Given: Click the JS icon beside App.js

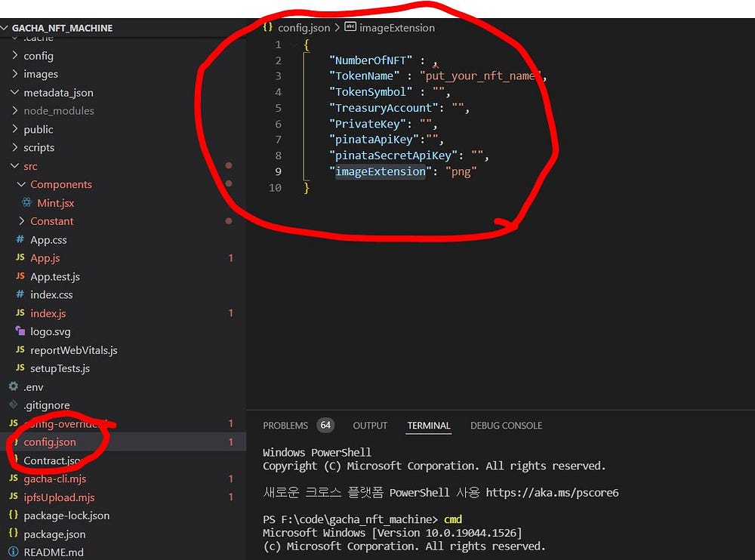Looking at the screenshot, I should pos(20,257).
